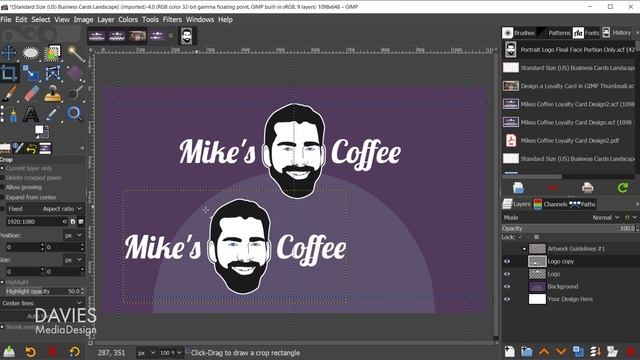Open the layer mode group switcher dropdown

pyautogui.click(x=631, y=218)
